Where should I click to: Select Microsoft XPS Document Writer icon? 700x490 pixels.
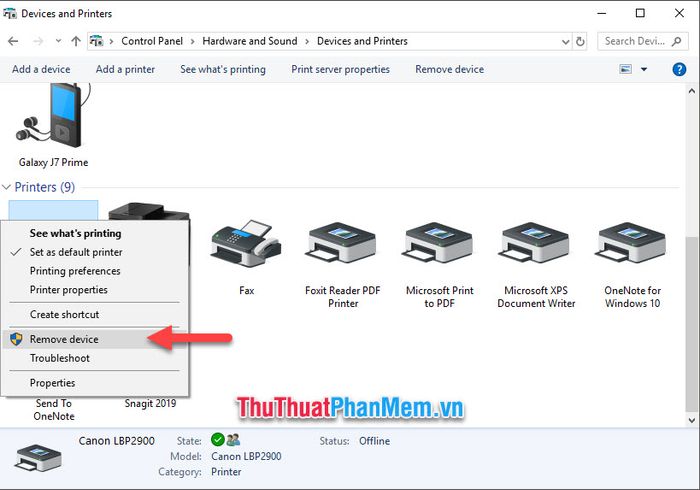coord(536,242)
